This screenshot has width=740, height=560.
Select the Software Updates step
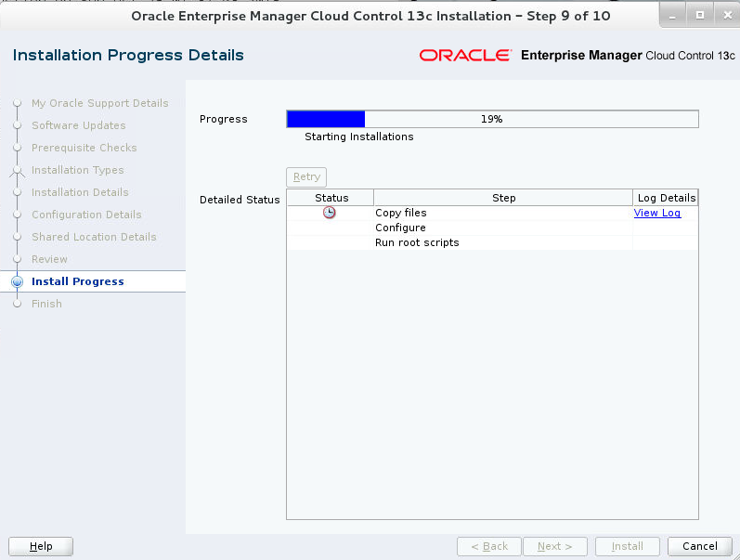[x=78, y=125]
